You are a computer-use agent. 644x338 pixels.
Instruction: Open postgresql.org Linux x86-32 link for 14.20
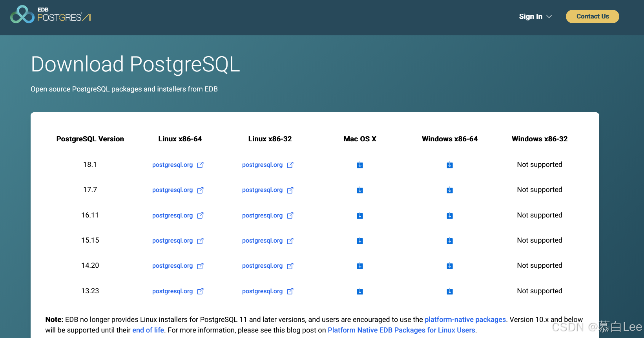[268, 266]
